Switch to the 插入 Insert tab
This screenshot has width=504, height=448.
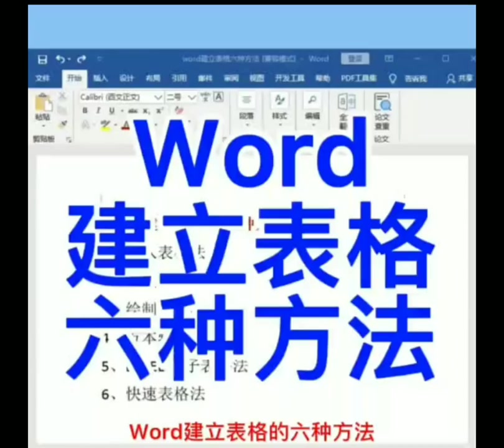coord(100,78)
